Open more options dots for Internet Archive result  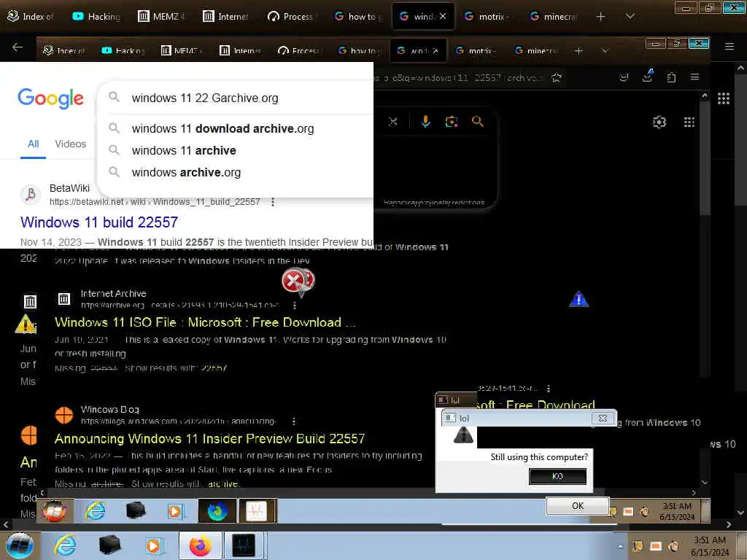pyautogui.click(x=295, y=306)
